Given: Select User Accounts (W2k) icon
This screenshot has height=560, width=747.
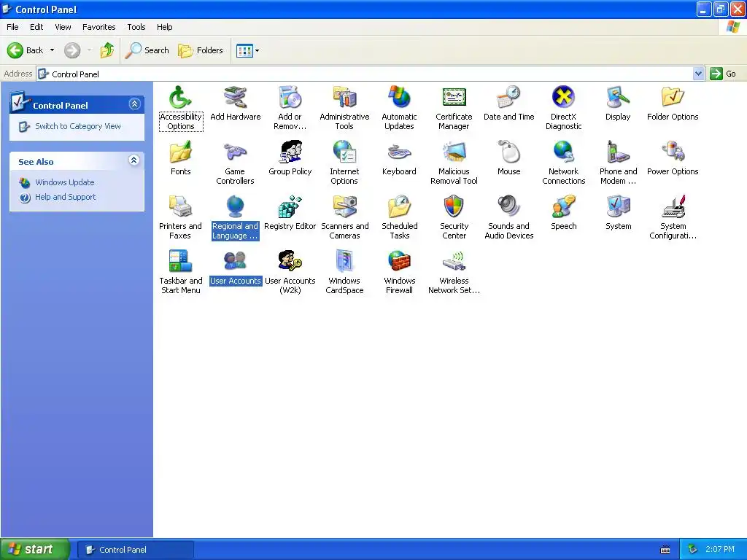Looking at the screenshot, I should 290,262.
